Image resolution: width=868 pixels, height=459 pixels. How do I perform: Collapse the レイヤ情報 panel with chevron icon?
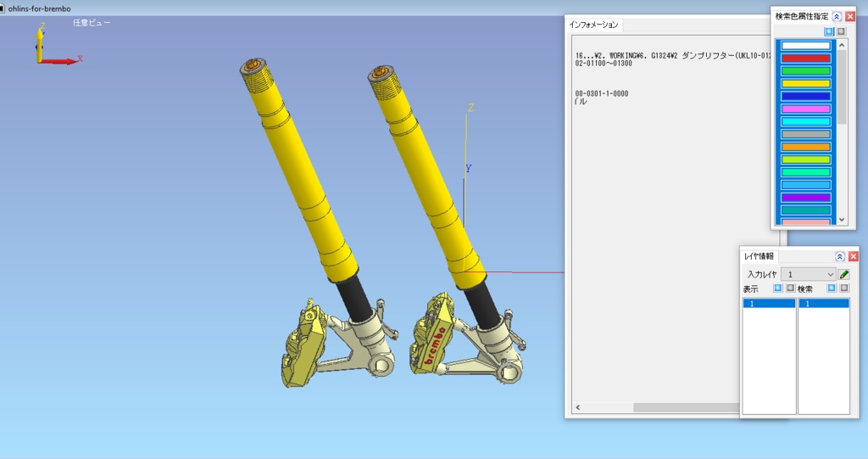tap(839, 256)
